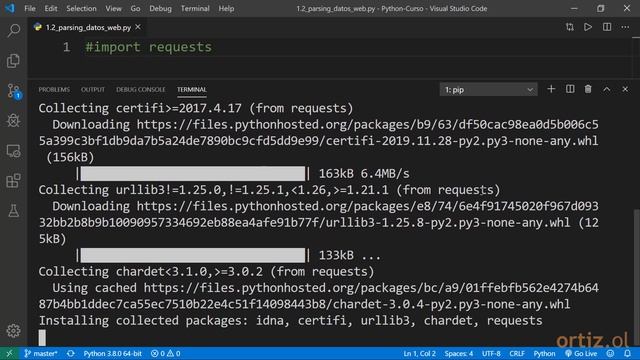640x360 pixels.
Task: Open the terminal selector dropdown '1: pip'
Action: [x=489, y=89]
